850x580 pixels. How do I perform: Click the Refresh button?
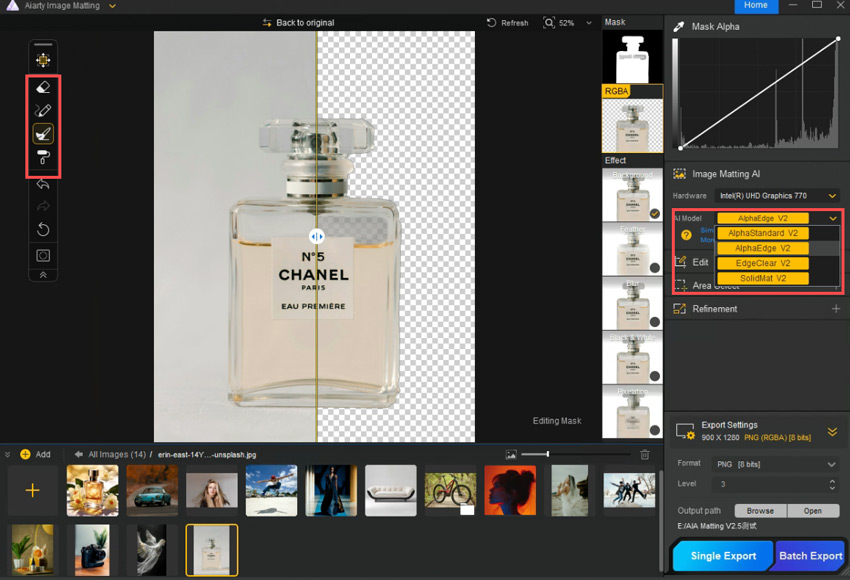click(507, 23)
